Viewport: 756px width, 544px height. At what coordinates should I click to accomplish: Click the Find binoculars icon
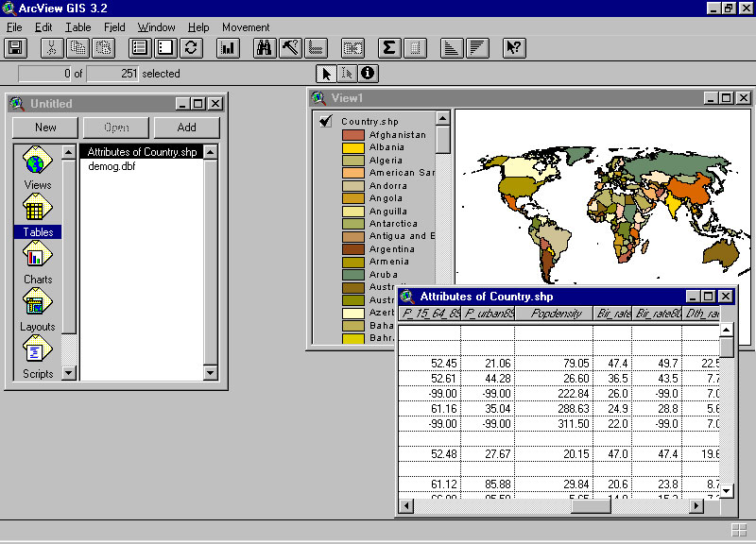(x=265, y=47)
